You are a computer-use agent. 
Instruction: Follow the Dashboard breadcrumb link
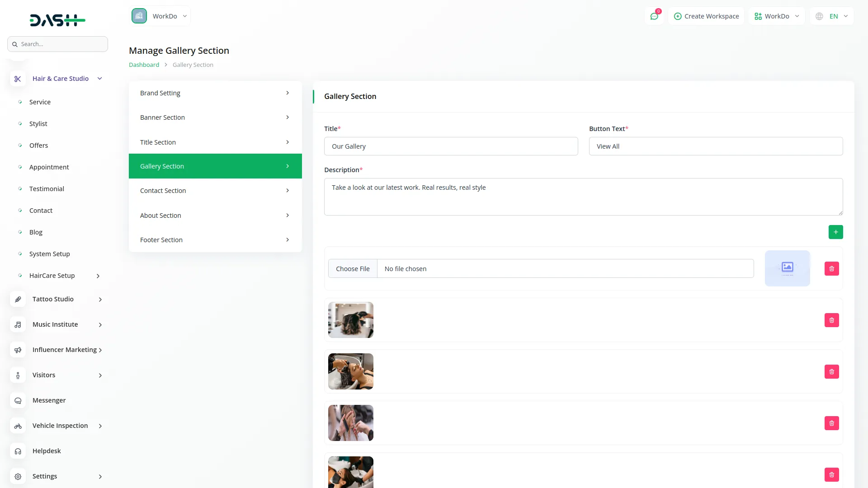(x=144, y=65)
